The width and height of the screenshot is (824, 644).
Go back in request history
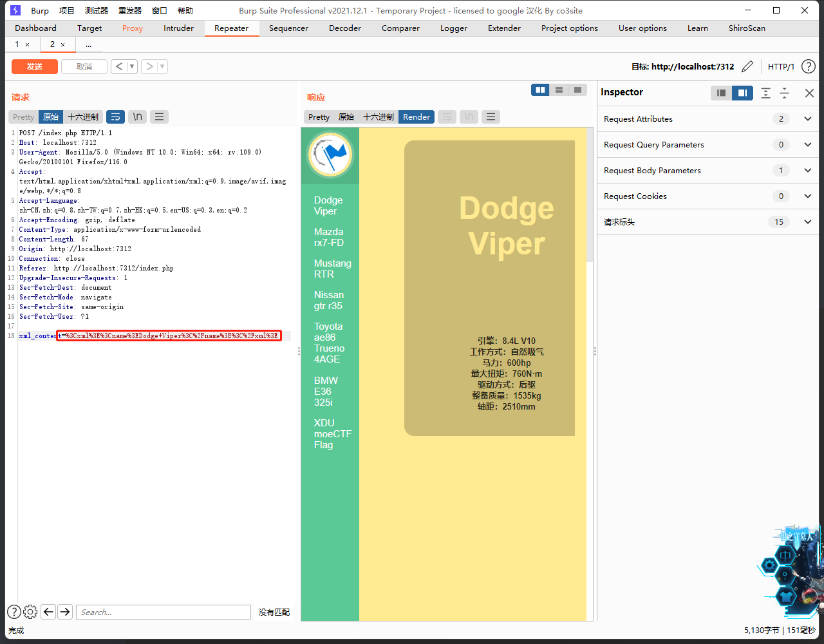click(118, 66)
